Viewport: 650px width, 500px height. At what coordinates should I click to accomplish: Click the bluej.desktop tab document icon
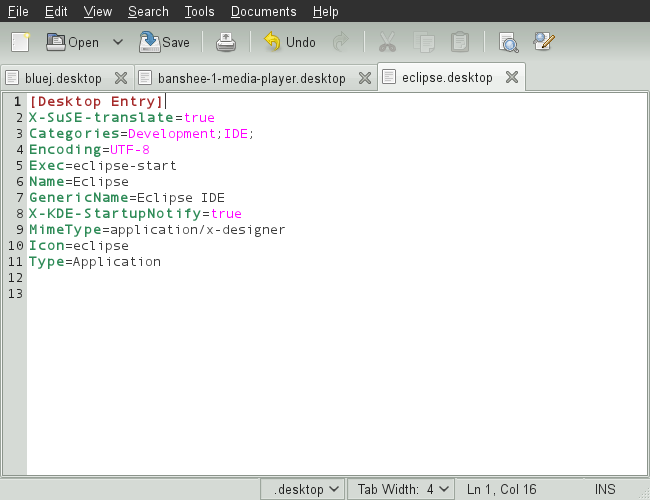(x=12, y=78)
